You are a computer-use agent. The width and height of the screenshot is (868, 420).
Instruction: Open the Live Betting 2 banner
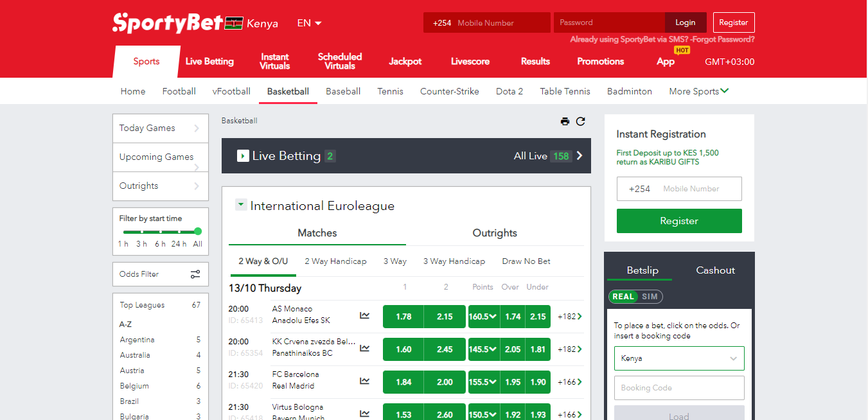coord(406,155)
